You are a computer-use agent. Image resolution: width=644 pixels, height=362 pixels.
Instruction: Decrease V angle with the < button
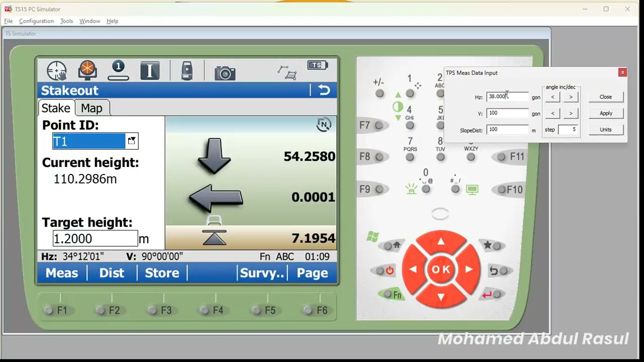(552, 113)
